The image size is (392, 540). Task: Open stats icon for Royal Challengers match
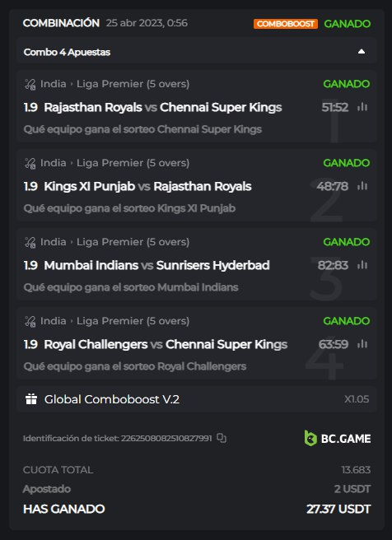click(x=362, y=344)
